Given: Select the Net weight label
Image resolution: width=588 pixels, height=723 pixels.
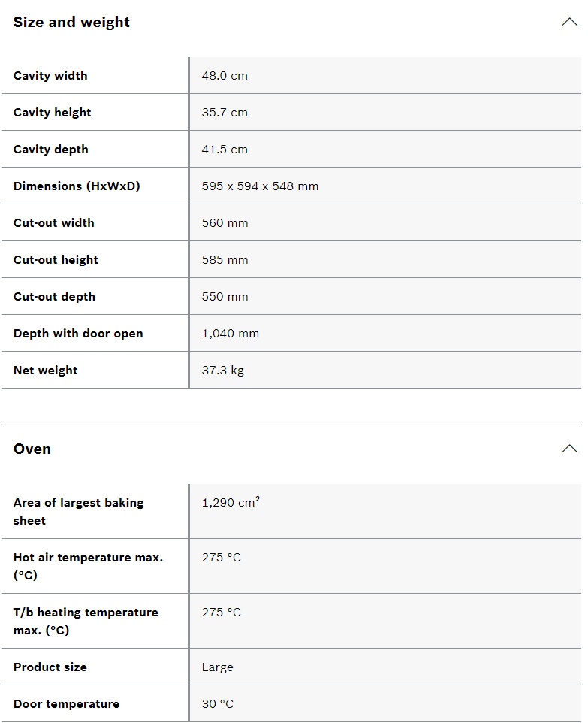Looking at the screenshot, I should [x=45, y=371].
